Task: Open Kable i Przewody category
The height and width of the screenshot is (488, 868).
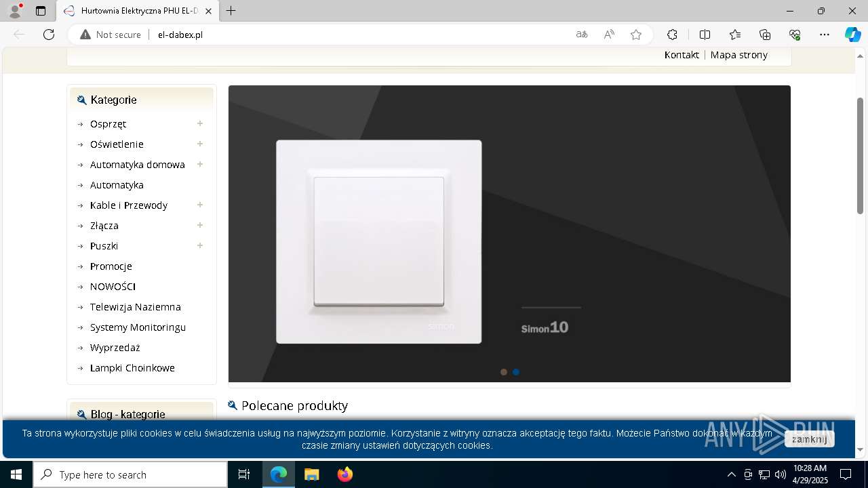Action: [129, 205]
